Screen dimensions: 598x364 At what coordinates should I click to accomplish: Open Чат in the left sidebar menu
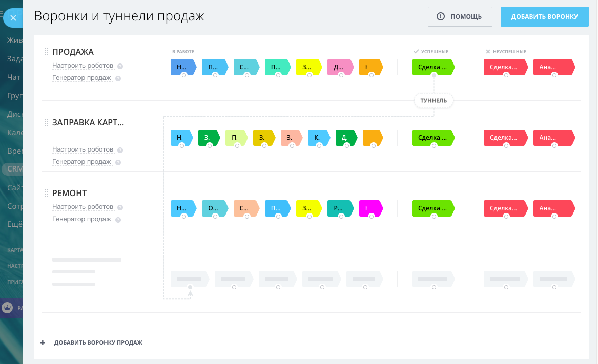point(13,77)
